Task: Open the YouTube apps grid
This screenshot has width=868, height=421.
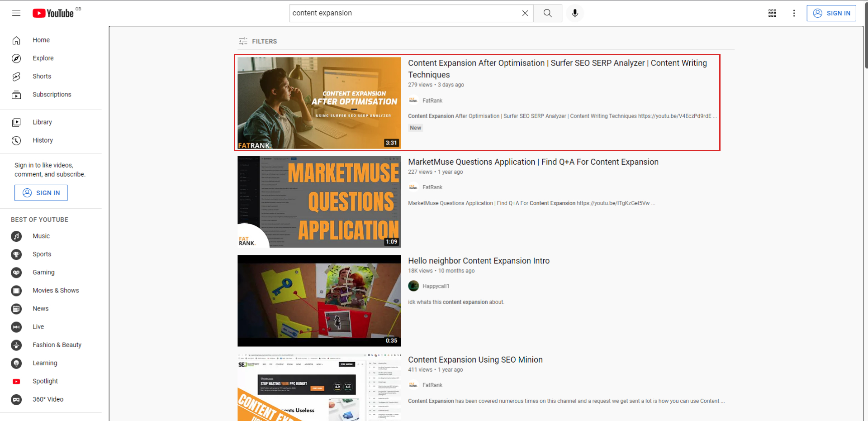Action: pos(772,13)
